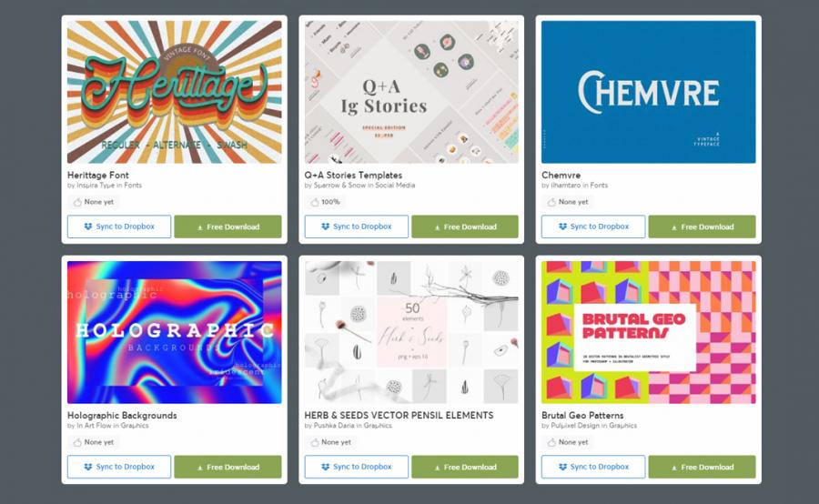The image size is (819, 504).
Task: Sync Brutal Geo Patterns to Dropbox
Action: click(x=593, y=467)
